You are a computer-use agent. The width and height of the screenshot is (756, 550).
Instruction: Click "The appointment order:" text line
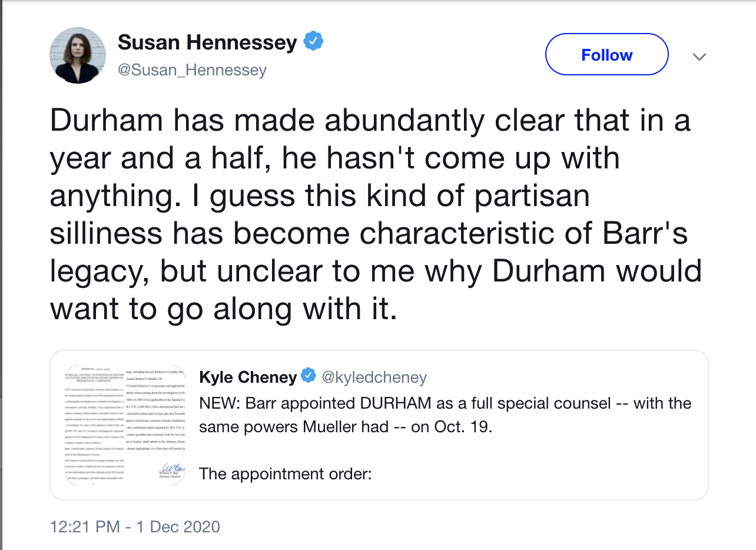pos(286,473)
